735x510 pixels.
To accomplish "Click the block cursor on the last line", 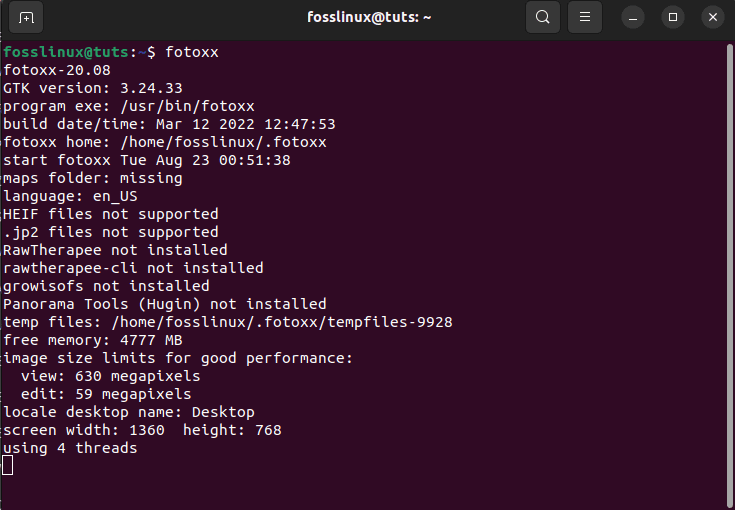I will click(x=8, y=465).
